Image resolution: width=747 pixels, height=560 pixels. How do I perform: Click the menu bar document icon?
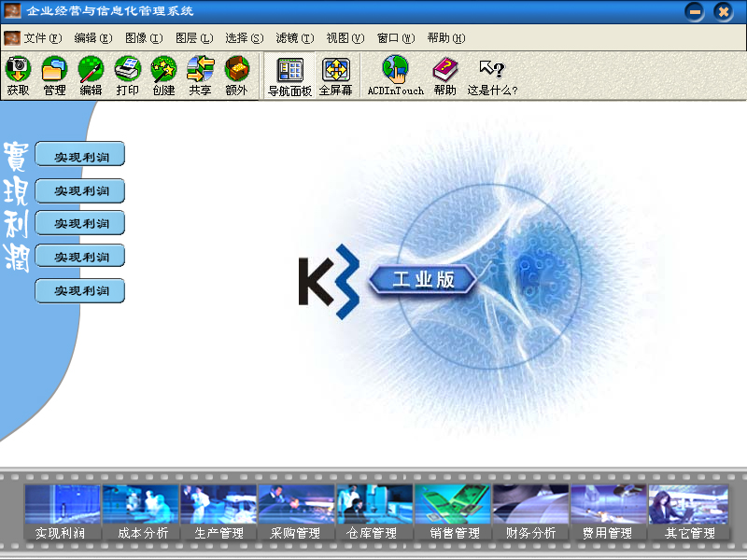[x=12, y=37]
